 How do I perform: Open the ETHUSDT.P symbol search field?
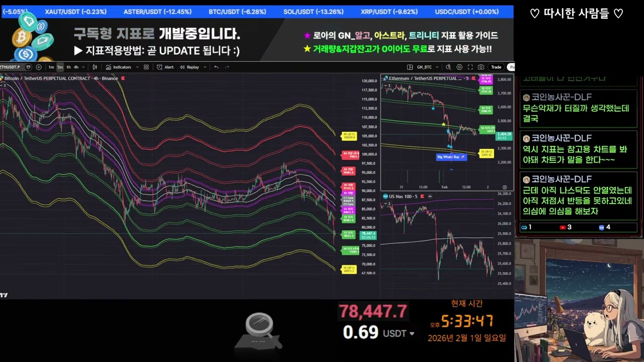click(10, 67)
